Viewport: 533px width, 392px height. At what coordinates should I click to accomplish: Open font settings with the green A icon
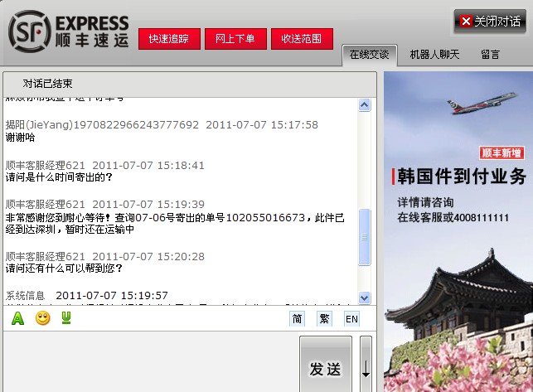coord(17,318)
